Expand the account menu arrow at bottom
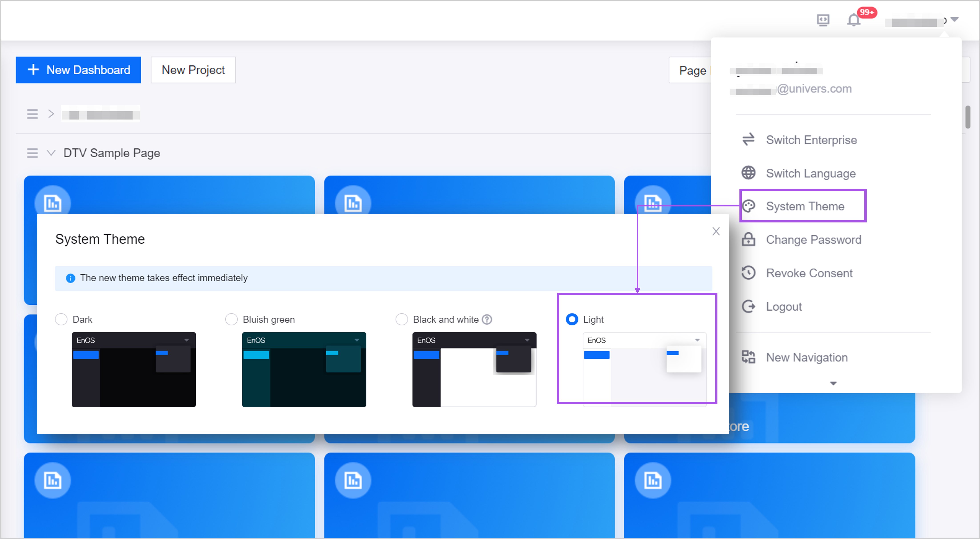The image size is (980, 539). pyautogui.click(x=833, y=383)
